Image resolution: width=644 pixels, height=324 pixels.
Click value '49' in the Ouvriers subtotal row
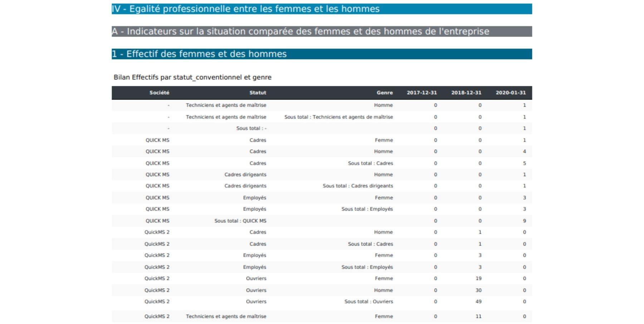478,301
